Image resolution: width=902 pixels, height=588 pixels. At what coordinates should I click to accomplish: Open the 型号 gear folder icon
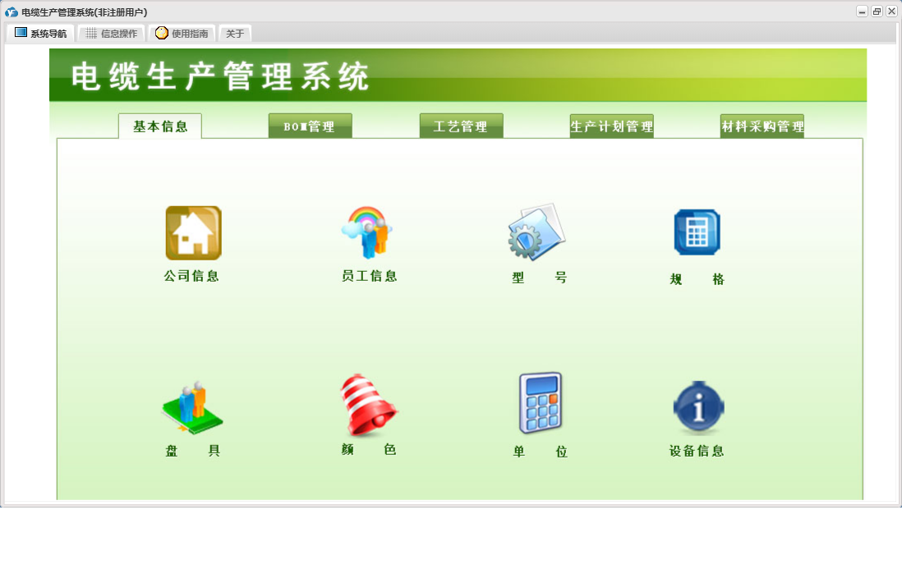537,232
